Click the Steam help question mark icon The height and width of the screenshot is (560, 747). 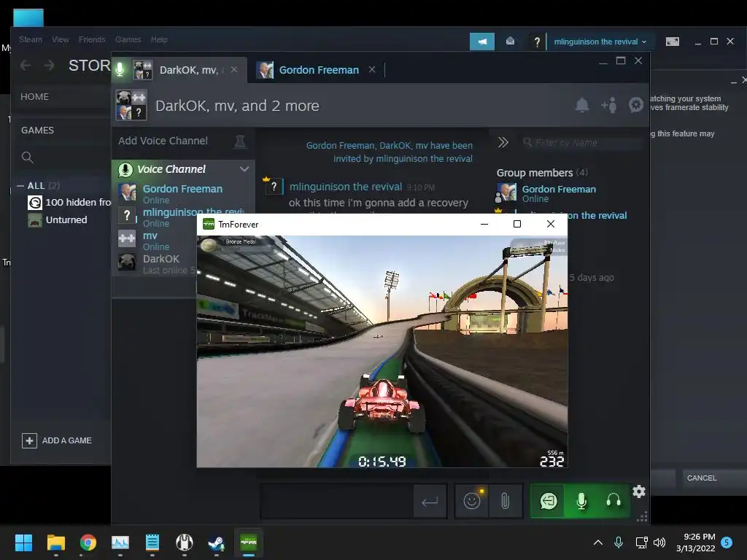pos(537,42)
